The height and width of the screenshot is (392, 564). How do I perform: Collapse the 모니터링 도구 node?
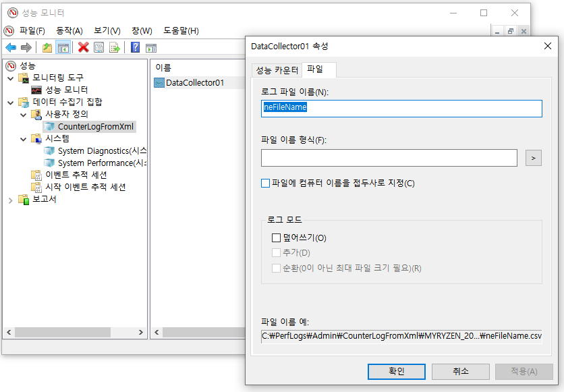11,78
